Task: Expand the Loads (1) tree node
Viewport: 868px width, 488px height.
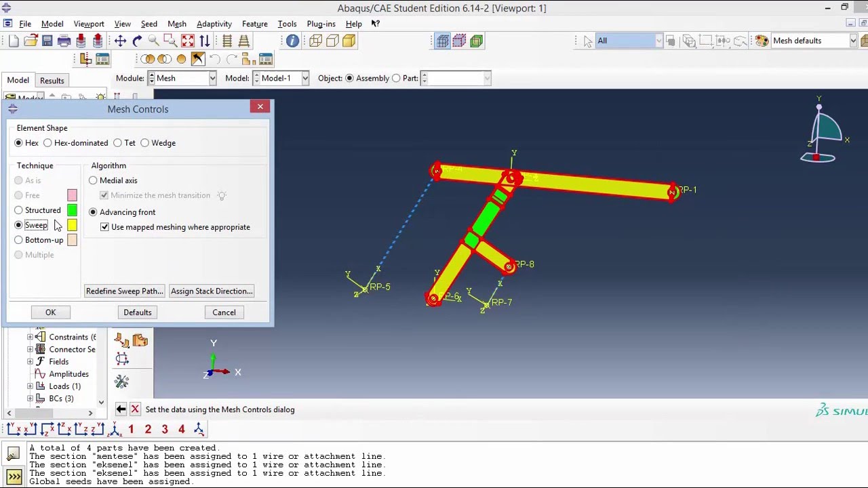Action: point(30,386)
